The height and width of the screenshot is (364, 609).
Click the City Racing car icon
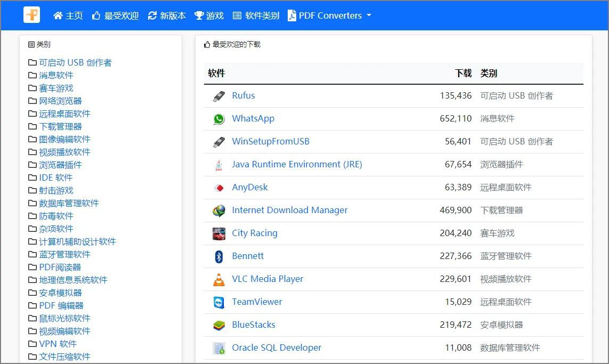218,233
